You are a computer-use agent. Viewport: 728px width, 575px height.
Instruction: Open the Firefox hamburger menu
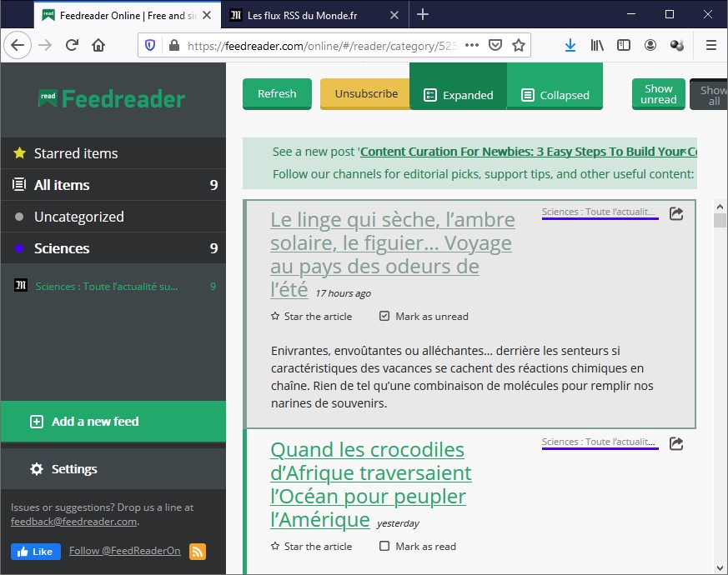point(710,46)
